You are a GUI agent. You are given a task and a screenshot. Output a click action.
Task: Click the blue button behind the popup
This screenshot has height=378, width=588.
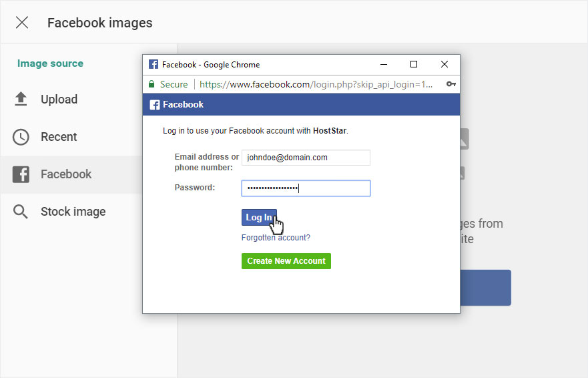(486, 288)
